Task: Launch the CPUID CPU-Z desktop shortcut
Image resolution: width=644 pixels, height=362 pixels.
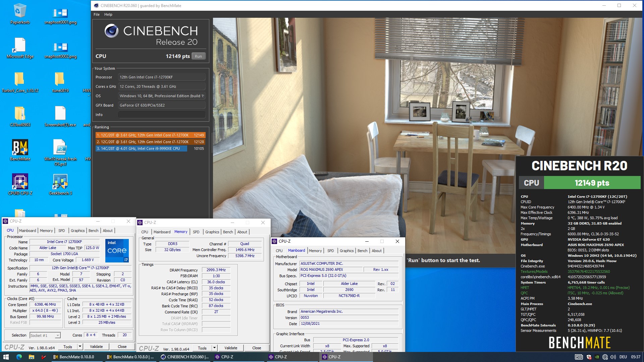Action: click(20, 184)
